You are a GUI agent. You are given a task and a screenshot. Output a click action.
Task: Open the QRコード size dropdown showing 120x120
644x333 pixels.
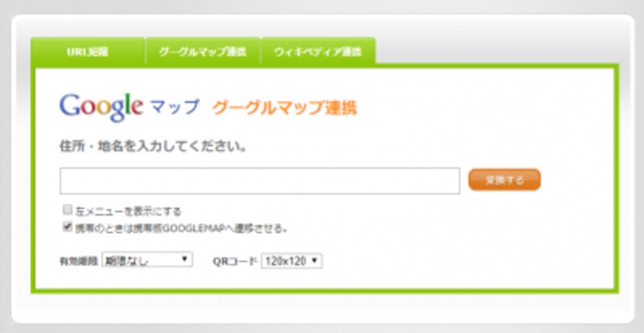coord(291,261)
